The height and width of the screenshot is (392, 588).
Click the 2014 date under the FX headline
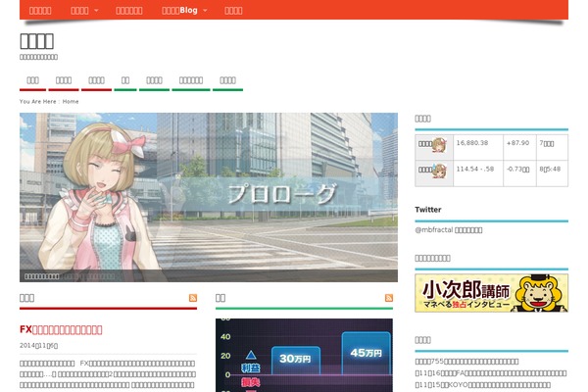38,346
